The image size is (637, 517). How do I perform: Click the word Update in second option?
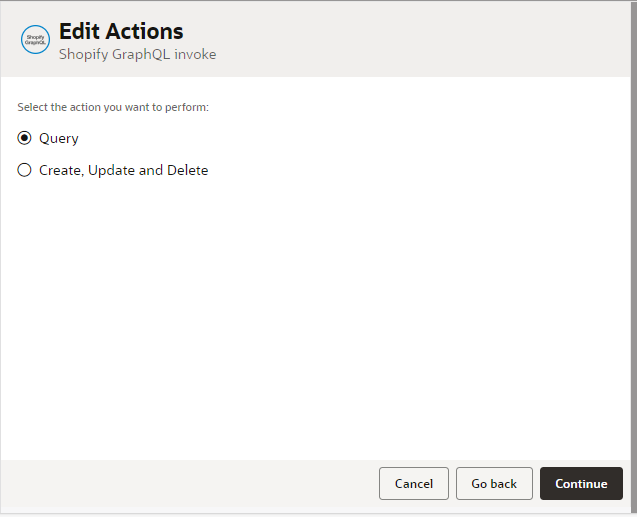(111, 170)
